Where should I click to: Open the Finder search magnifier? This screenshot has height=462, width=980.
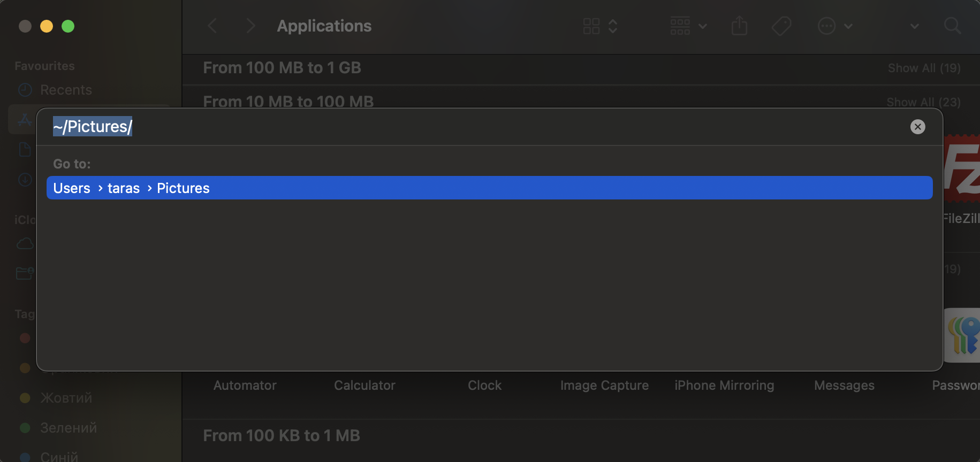pyautogui.click(x=952, y=26)
